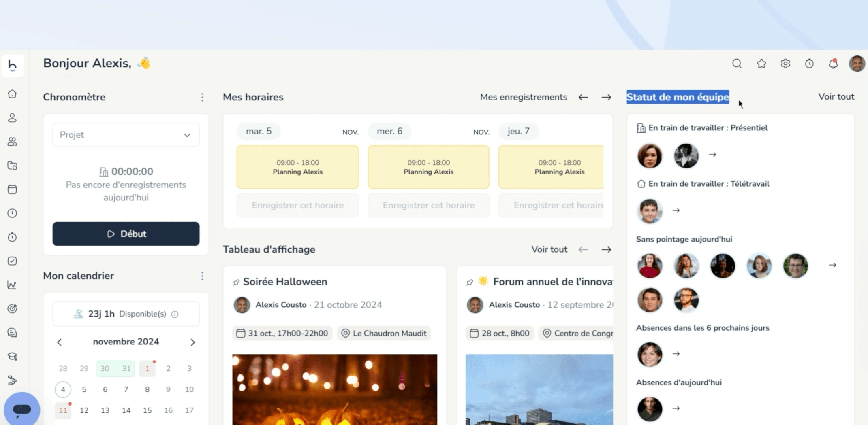The width and height of the screenshot is (868, 425).
Task: Open the line chart reports icon in sidebar
Action: click(12, 285)
